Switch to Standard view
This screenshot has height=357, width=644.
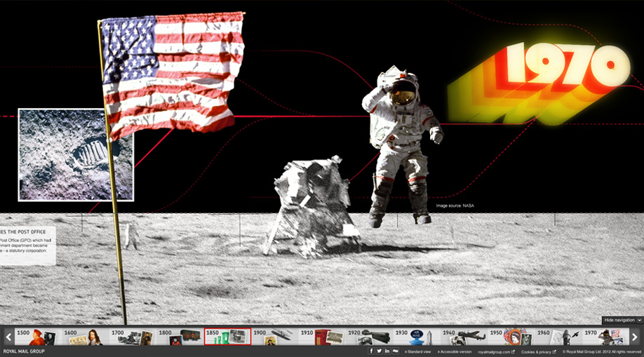418,351
